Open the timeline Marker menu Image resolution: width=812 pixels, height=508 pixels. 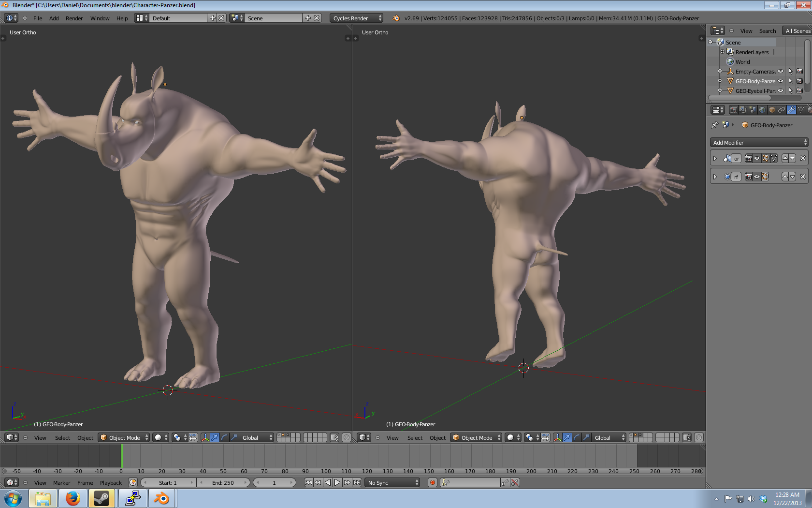pyautogui.click(x=61, y=482)
